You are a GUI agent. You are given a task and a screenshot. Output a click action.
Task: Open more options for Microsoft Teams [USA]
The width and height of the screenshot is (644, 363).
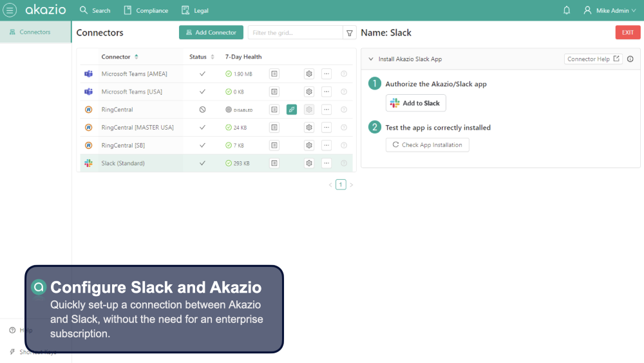coord(327,92)
